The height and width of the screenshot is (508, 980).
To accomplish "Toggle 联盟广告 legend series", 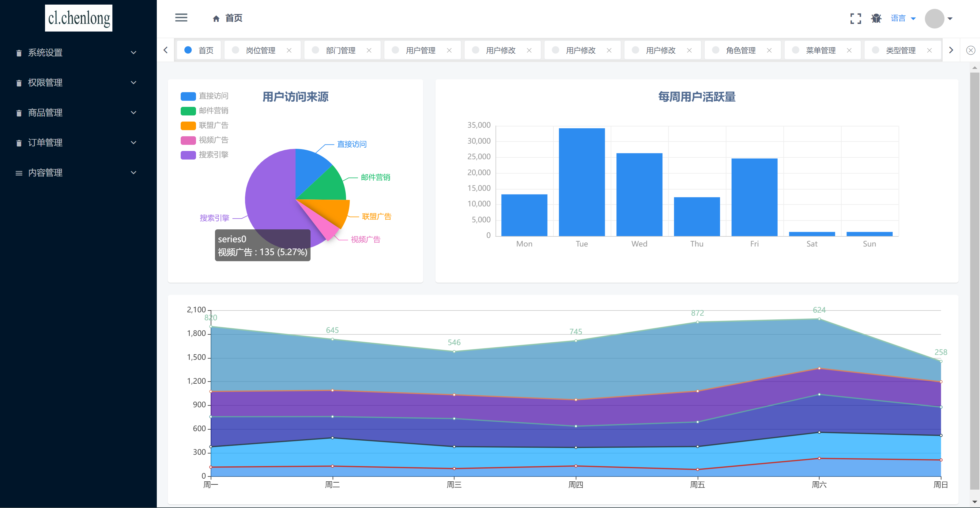I will (x=205, y=125).
